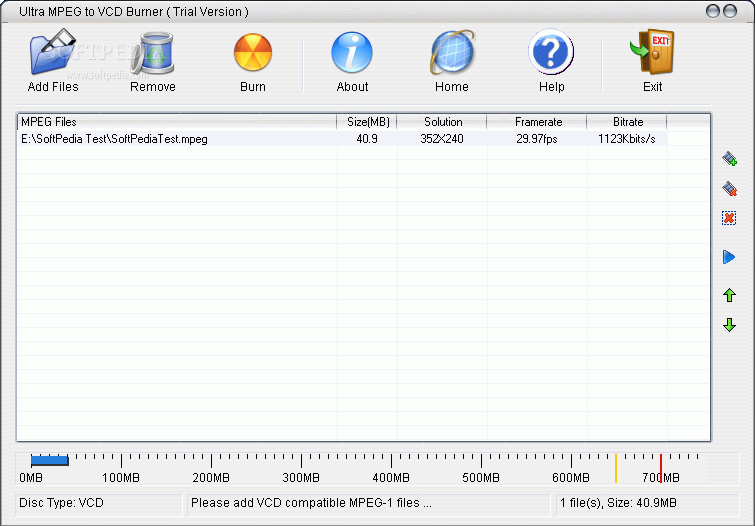Click the clear all red X icon
The image size is (755, 526).
(729, 218)
